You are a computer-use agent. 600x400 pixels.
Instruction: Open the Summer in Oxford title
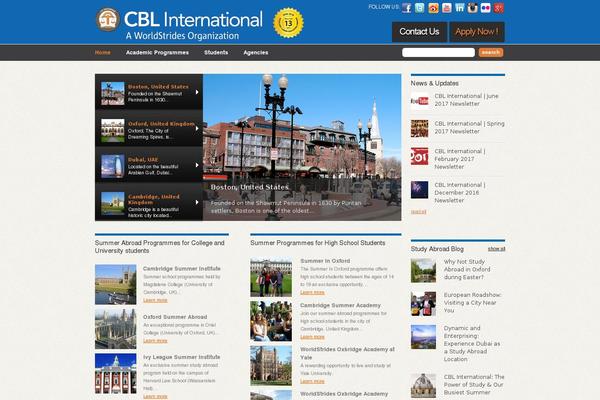click(325, 261)
